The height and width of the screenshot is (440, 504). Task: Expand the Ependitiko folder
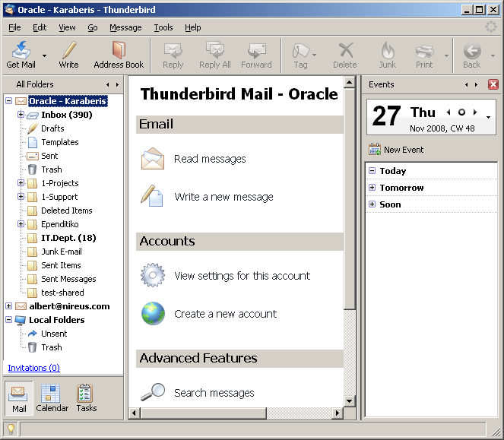coord(21,223)
